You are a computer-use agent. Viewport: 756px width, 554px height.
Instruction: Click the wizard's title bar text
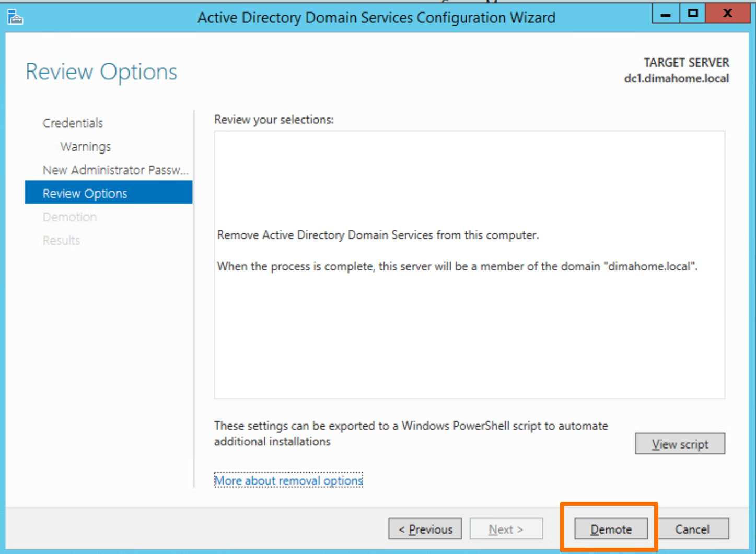pyautogui.click(x=376, y=18)
